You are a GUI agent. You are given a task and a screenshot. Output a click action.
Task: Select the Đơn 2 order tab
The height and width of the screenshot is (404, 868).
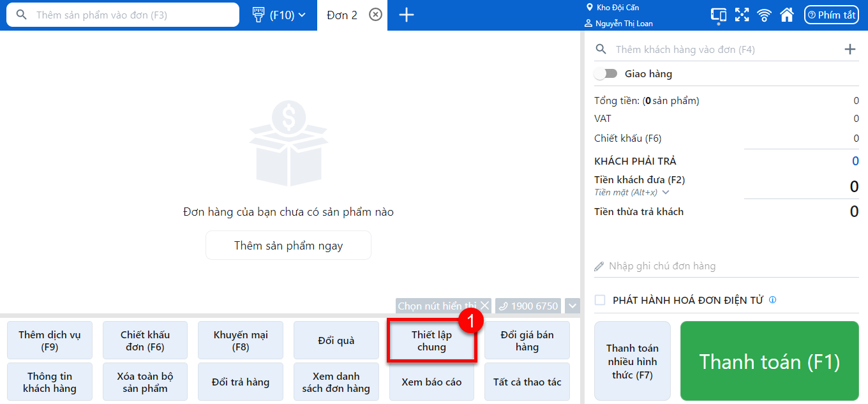(x=341, y=15)
